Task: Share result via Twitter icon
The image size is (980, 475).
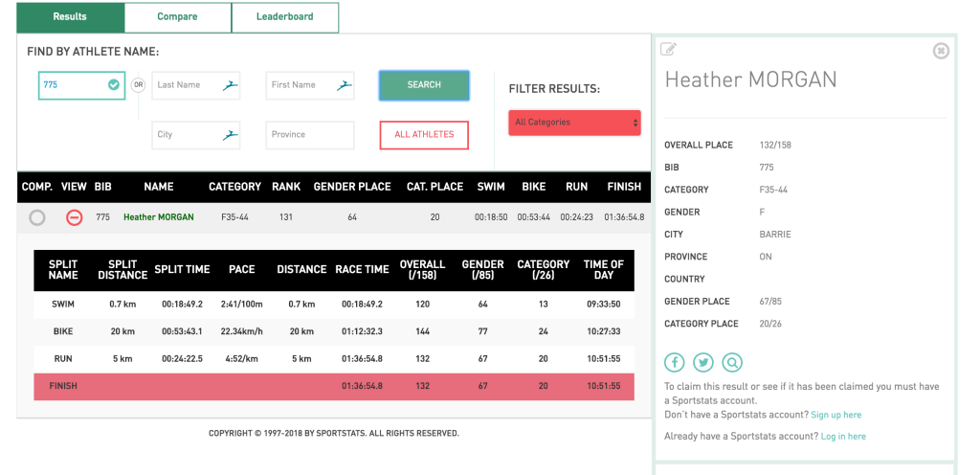Action: [x=703, y=362]
